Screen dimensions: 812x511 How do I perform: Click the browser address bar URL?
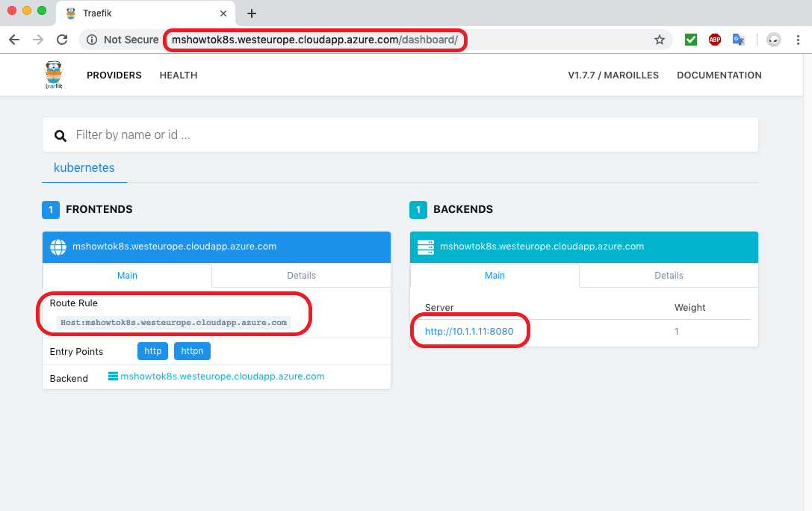pos(314,40)
